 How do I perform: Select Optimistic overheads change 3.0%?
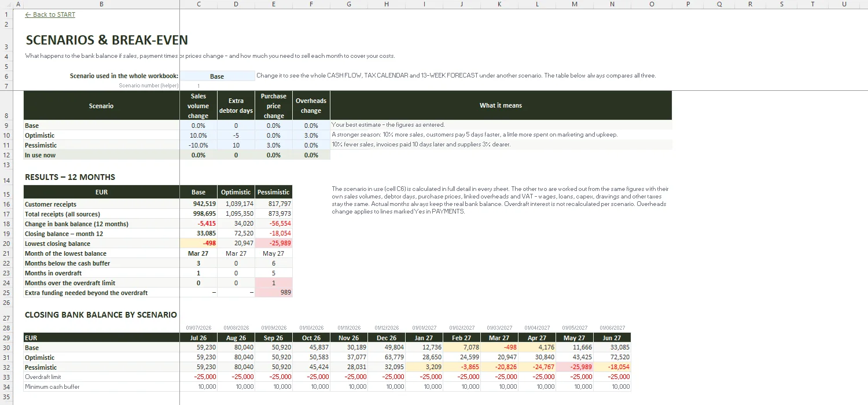point(311,135)
